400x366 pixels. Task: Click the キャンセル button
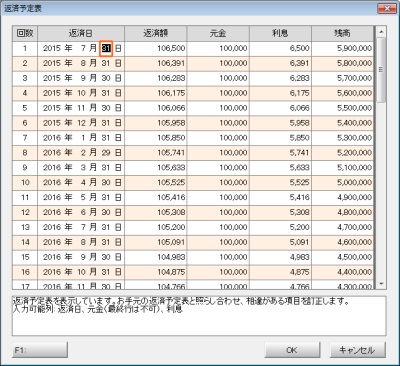tap(358, 350)
